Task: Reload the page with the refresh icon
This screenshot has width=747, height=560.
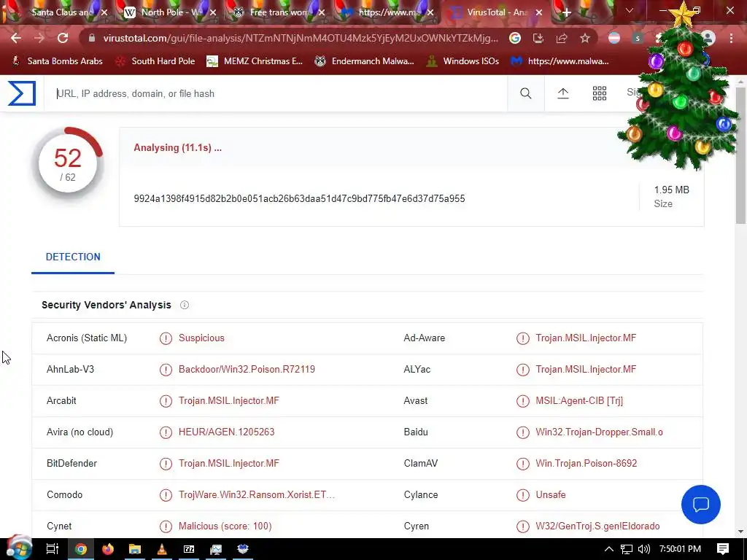Action: (63, 38)
